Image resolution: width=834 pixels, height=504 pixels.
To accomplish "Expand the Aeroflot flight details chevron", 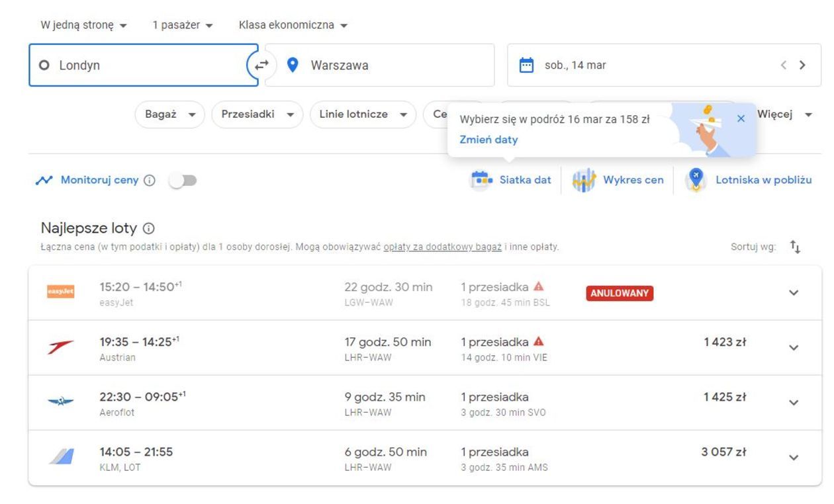I will click(794, 403).
